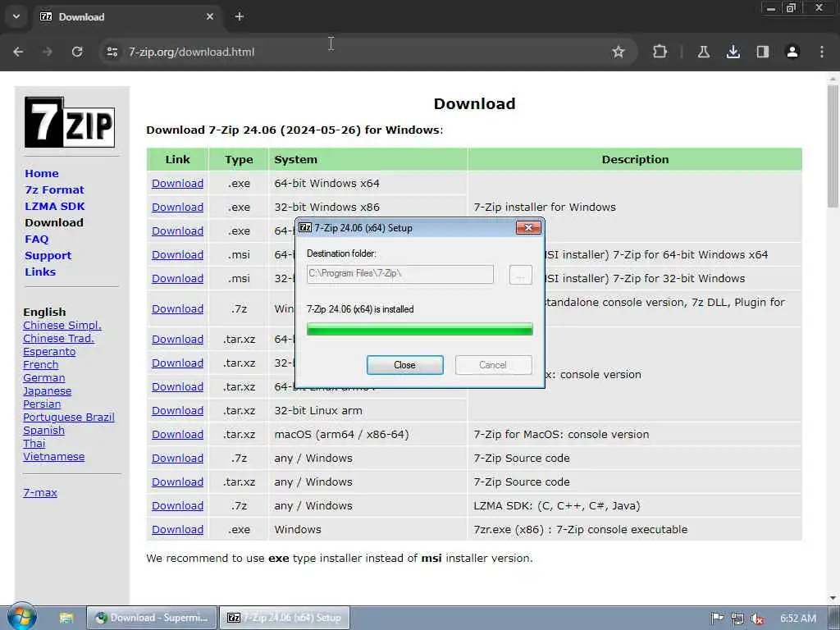The image size is (840, 630).
Task: Switch language to French
Action: [41, 365]
